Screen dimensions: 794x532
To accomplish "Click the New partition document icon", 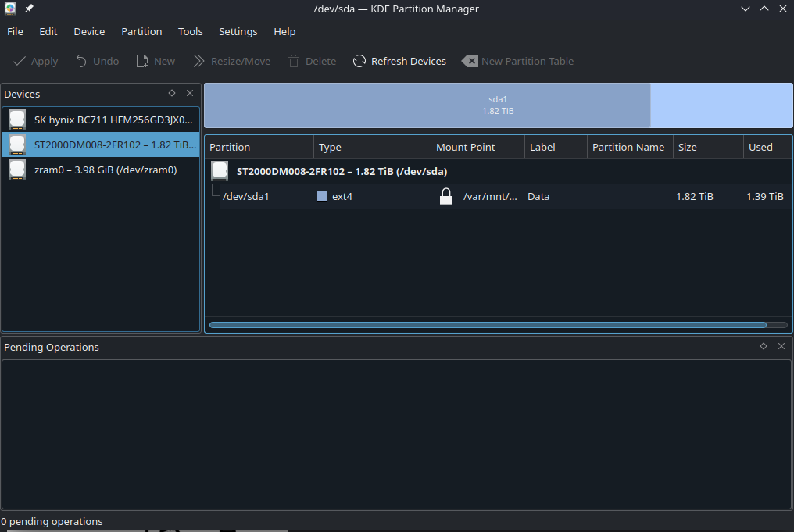I will point(142,61).
